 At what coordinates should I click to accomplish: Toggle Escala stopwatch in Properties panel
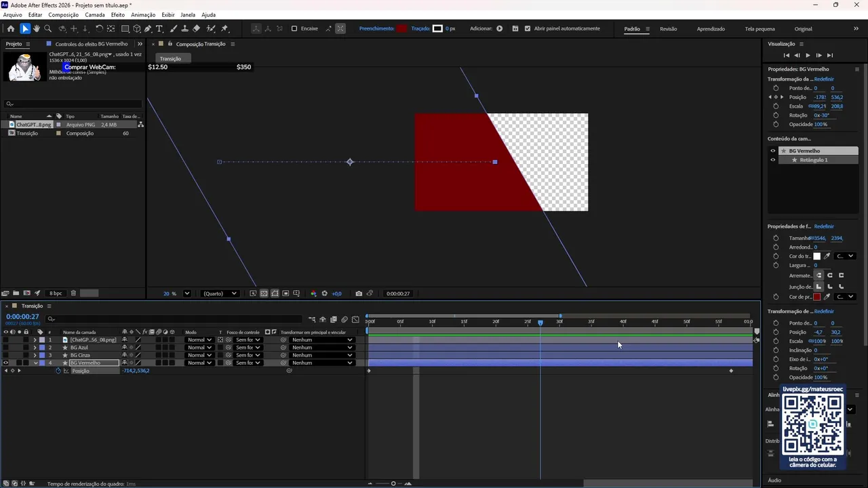[x=776, y=106]
